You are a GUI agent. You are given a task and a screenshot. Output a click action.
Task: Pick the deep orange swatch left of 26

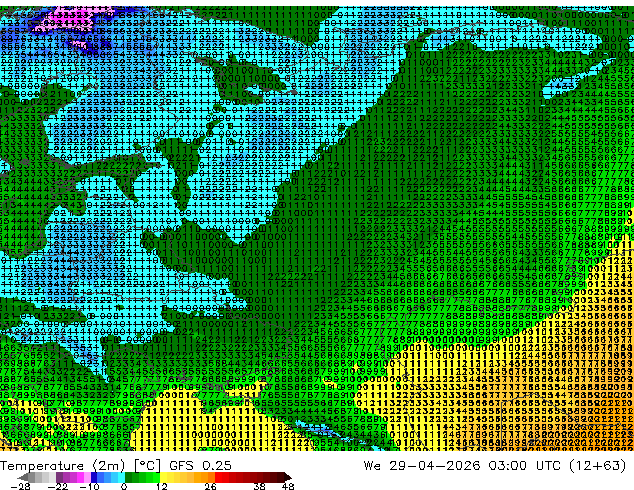(x=211, y=477)
